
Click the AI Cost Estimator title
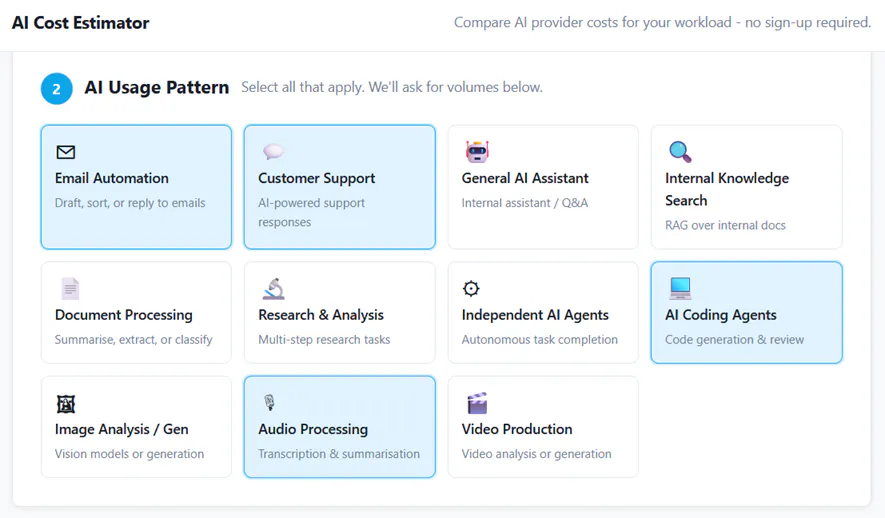click(x=80, y=23)
